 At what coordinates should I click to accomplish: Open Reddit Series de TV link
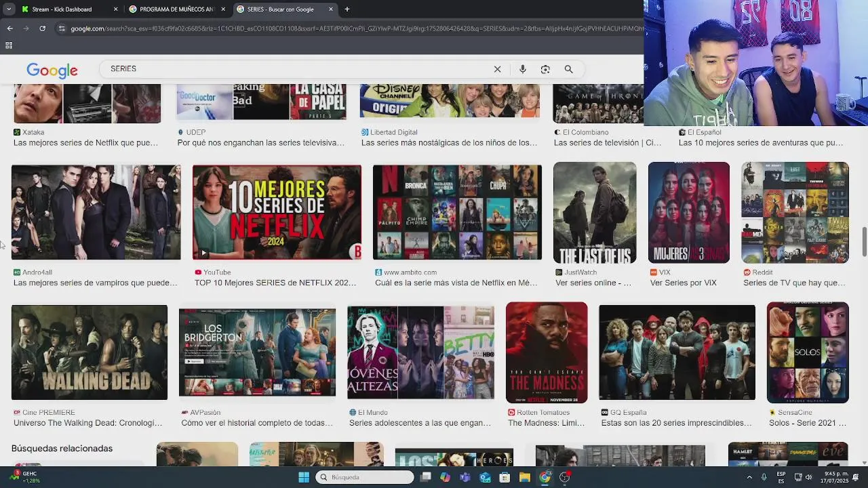pyautogui.click(x=794, y=283)
